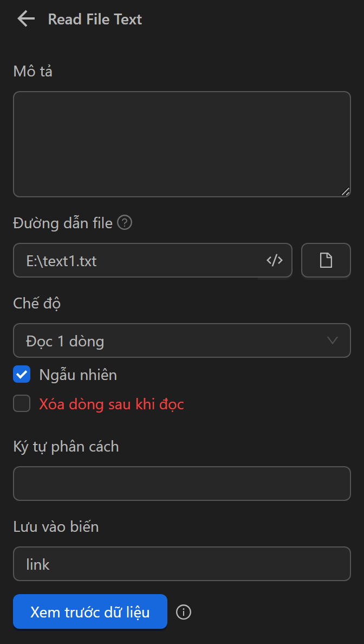Open the help tooltip next to Đường dẫn file

click(x=124, y=223)
